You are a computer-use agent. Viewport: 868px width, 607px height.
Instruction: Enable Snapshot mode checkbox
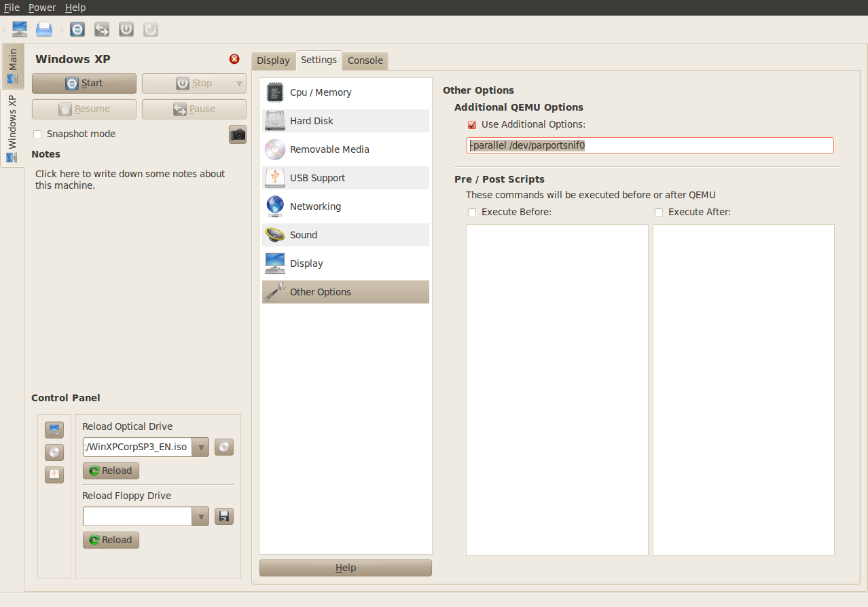[x=37, y=134]
